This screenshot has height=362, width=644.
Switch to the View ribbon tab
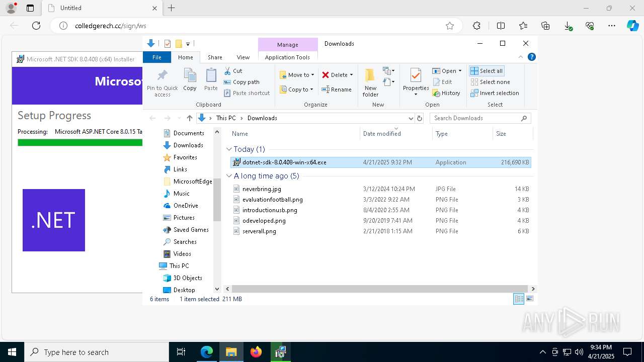click(x=243, y=57)
